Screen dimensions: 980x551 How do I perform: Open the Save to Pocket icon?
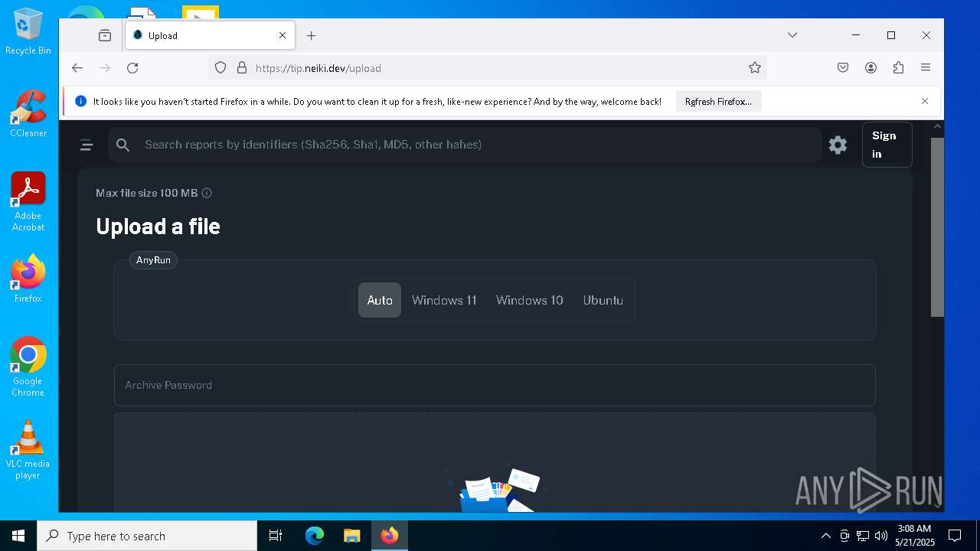pos(843,68)
